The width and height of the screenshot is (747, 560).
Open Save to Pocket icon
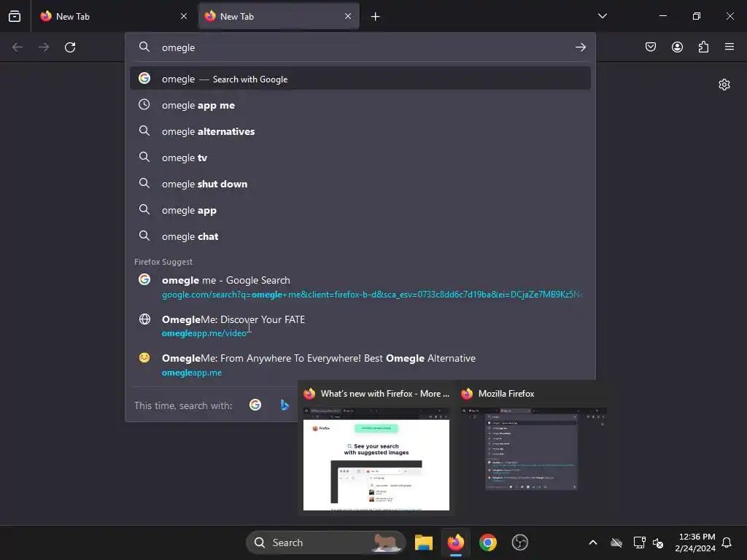click(651, 47)
